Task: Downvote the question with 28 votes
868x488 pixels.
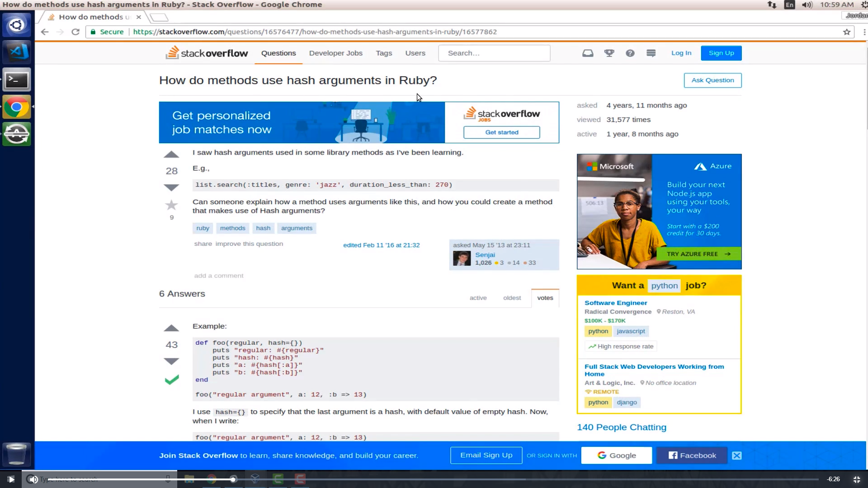Action: tap(171, 187)
